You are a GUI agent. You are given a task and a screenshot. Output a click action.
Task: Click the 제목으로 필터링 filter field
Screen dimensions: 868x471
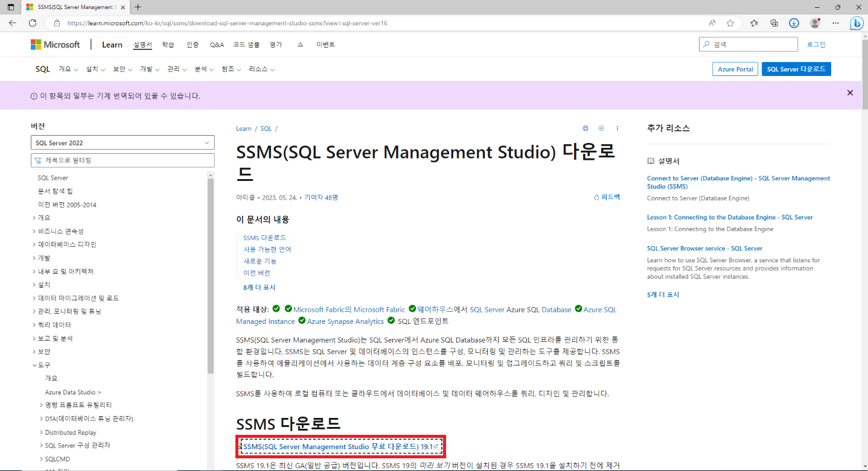coord(123,160)
